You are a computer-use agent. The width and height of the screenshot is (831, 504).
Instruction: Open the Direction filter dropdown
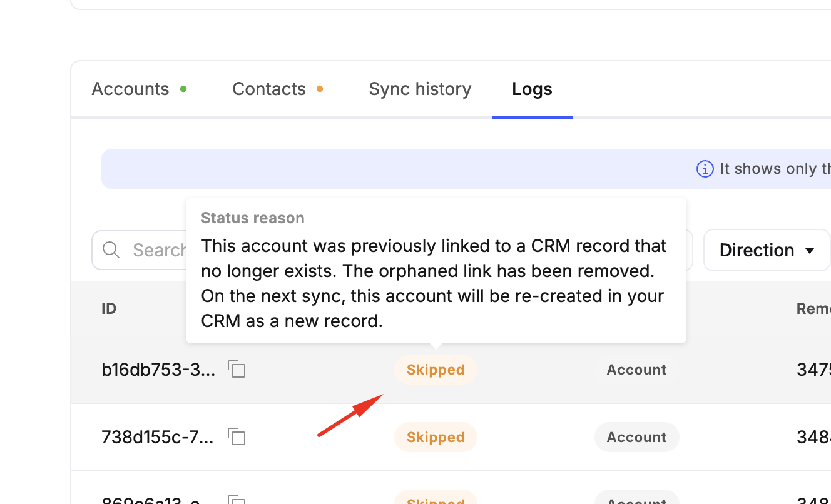(x=766, y=250)
